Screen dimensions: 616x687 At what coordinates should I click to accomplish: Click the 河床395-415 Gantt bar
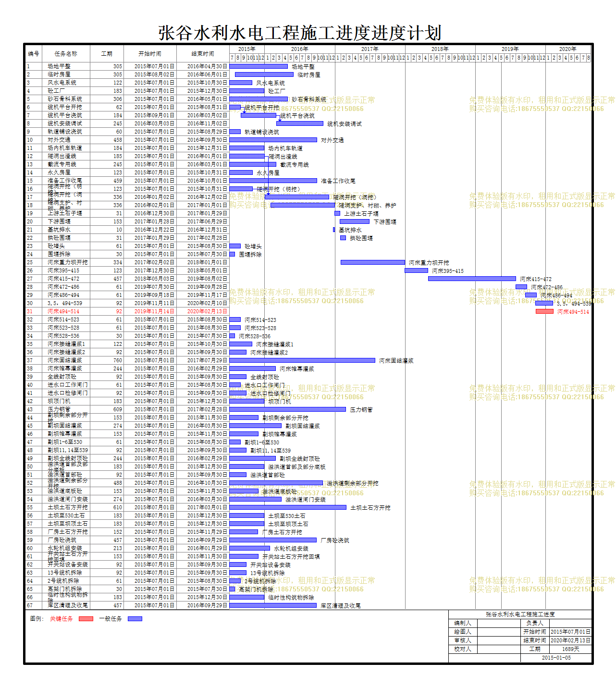[x=416, y=270]
